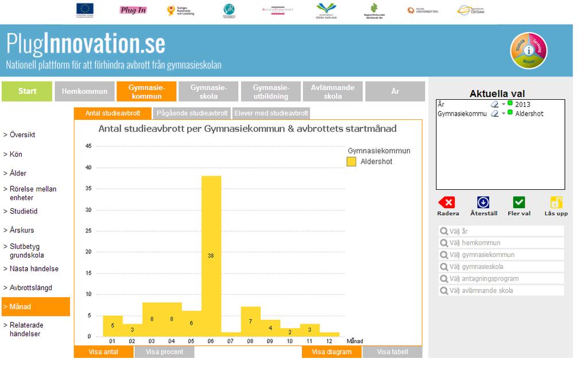Select Aldershot value in Aktuella val

(529, 114)
